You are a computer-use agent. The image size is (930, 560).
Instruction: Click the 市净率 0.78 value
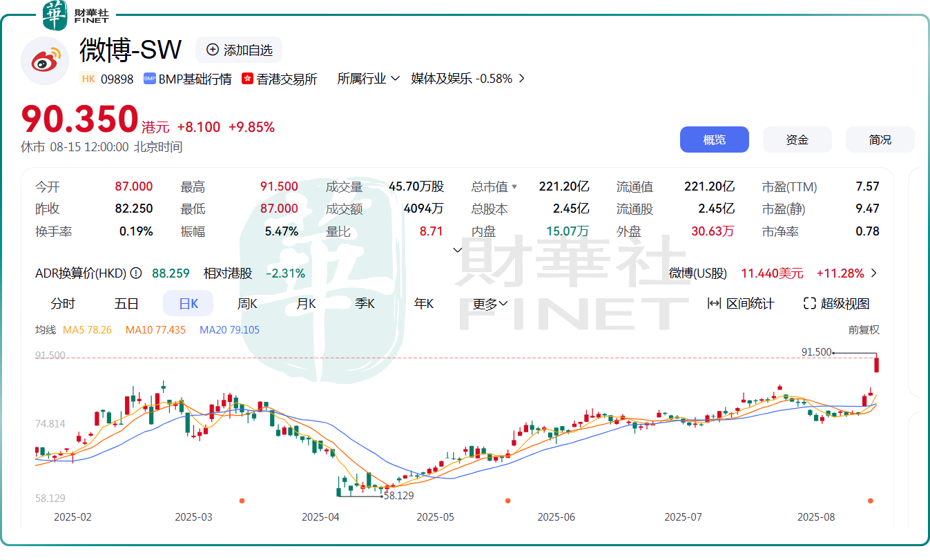(x=868, y=231)
